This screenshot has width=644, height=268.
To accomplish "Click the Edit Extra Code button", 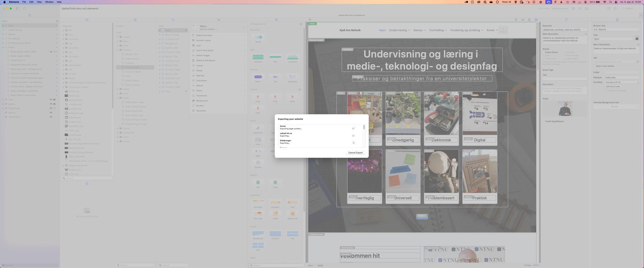I will (613, 86).
